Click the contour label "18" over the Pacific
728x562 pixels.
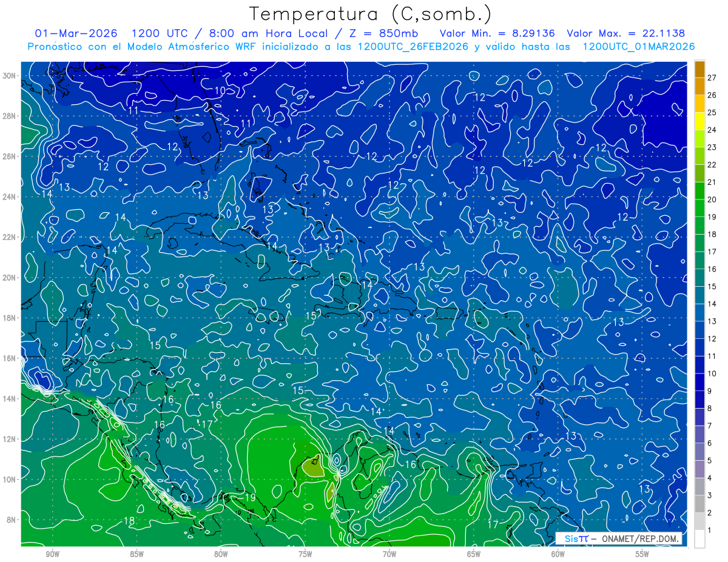[129, 521]
